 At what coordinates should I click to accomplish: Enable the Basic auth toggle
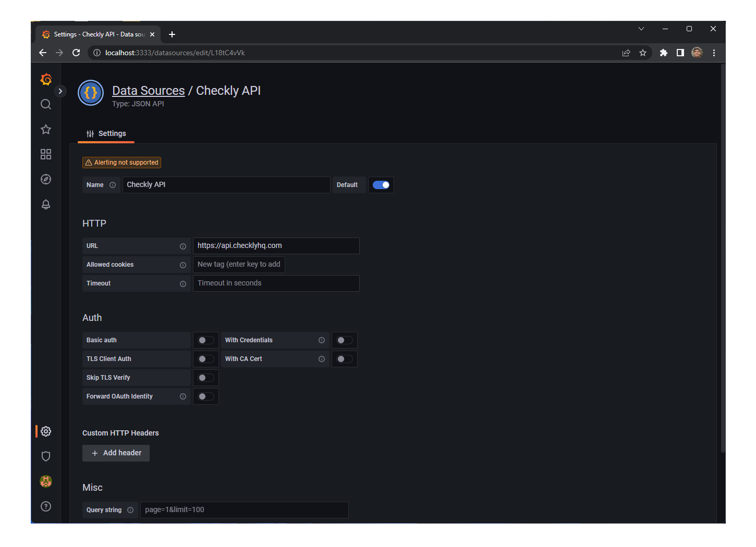(x=205, y=340)
